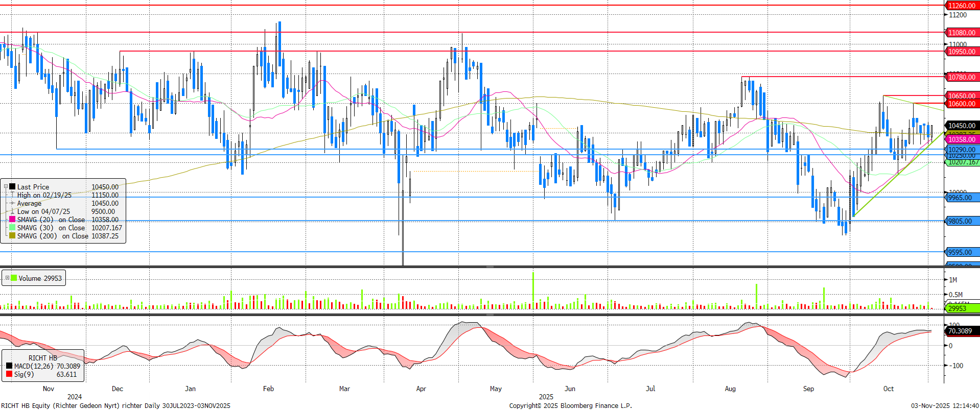Click the 10780.00 resistance price label
The height and width of the screenshot is (410, 980).
click(962, 77)
